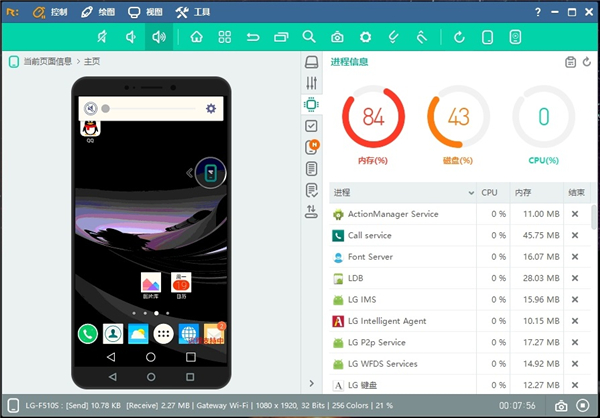Click the rotate refresh toolbar icon
Viewport: 600px width, 418px height.
[459, 37]
